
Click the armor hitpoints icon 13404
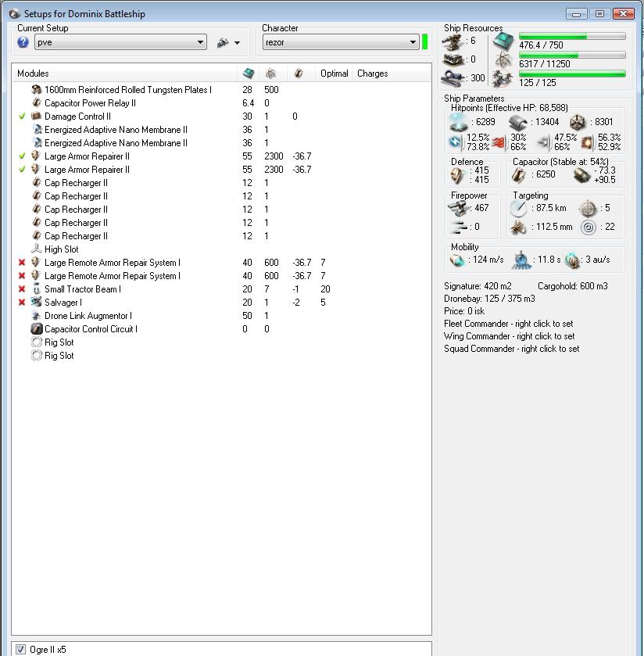517,123
